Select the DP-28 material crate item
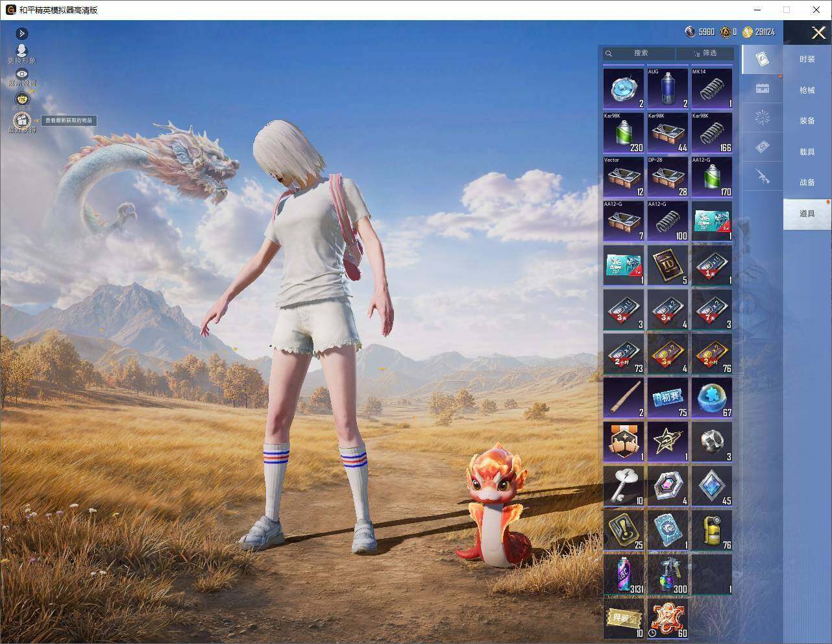This screenshot has height=644, width=832. (668, 177)
